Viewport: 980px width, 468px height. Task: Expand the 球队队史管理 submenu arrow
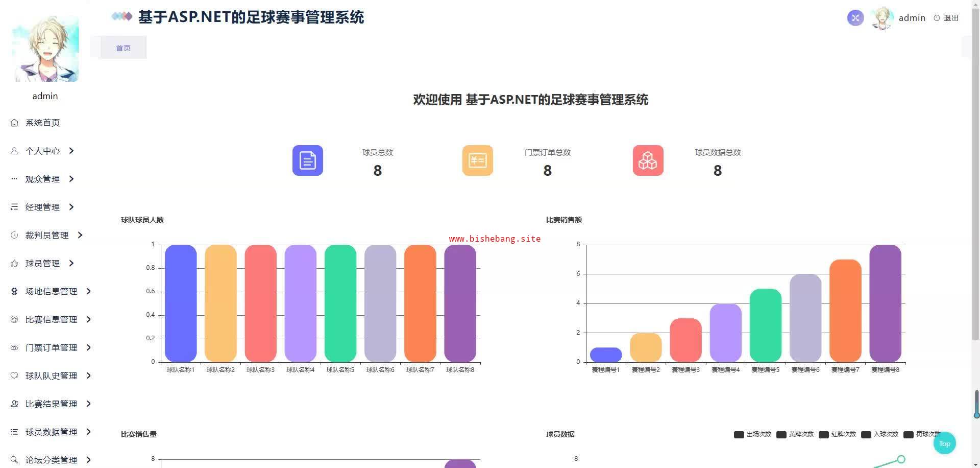point(89,376)
